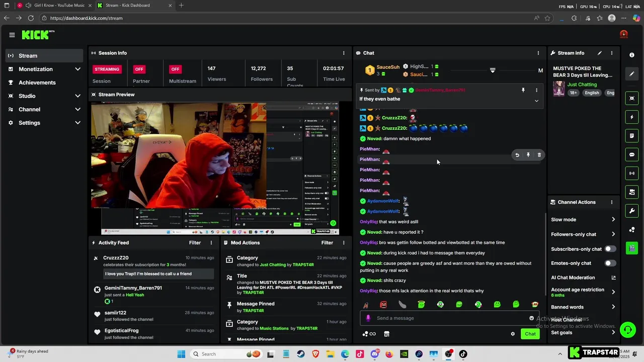
Task: Toggle the Multistream OFF status badge
Action: (175, 69)
